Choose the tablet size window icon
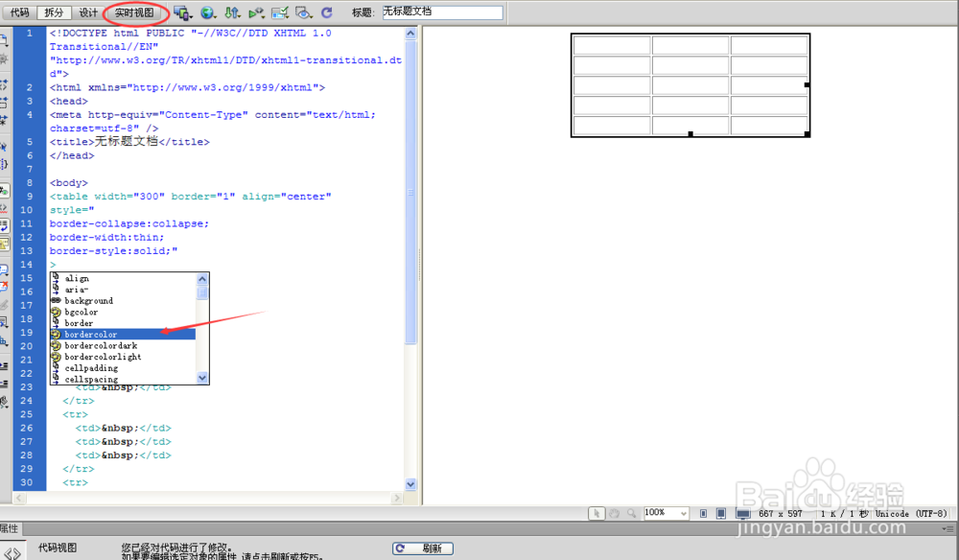This screenshot has width=959, height=560. pyautogui.click(x=721, y=514)
